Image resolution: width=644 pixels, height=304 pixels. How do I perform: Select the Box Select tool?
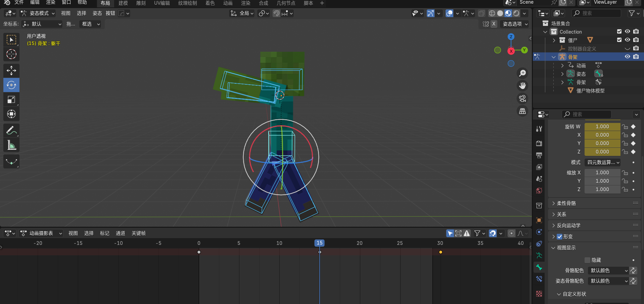point(11,40)
